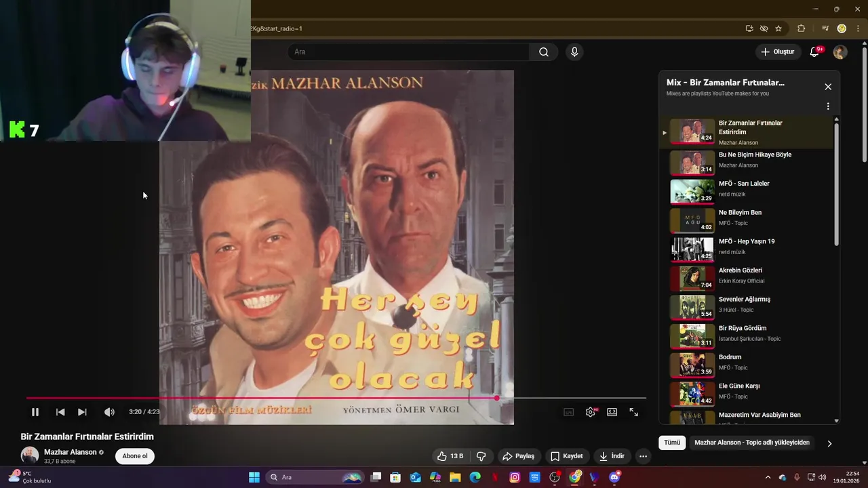Image resolution: width=868 pixels, height=488 pixels.
Task: Click the red progress bar scrubber
Action: pos(497,398)
